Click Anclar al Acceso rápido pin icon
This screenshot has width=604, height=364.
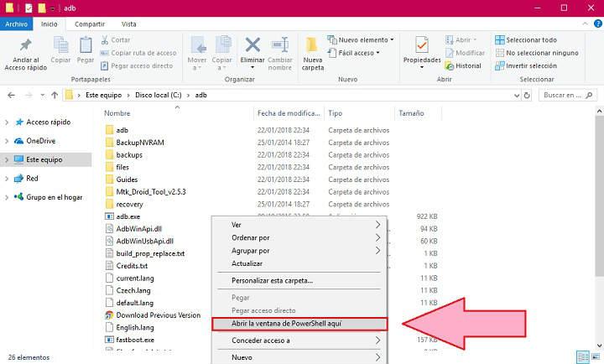[26, 45]
